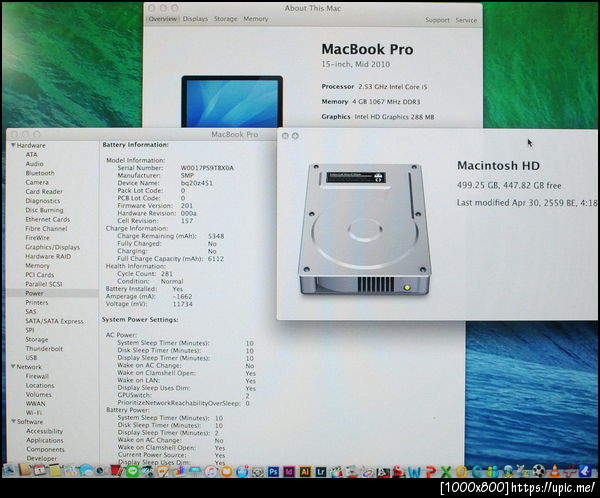This screenshot has width=600, height=498.
Task: Collapse the Software section in sidebar
Action: click(x=13, y=421)
